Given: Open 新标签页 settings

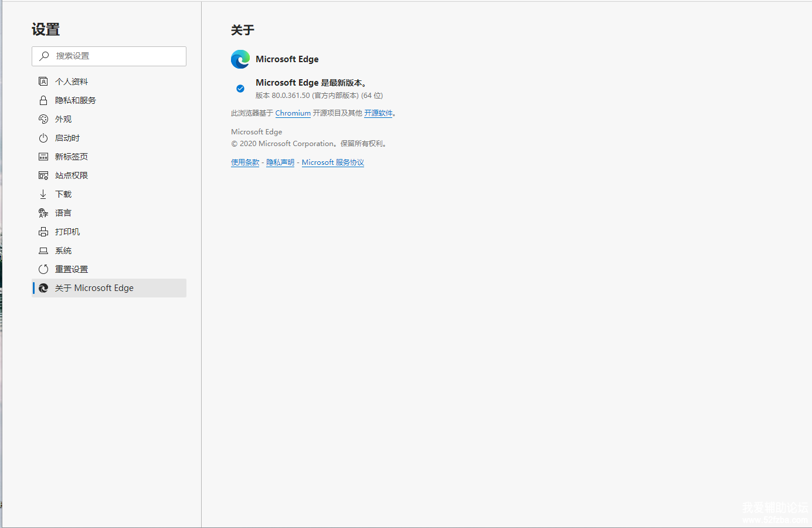Looking at the screenshot, I should pos(109,157).
